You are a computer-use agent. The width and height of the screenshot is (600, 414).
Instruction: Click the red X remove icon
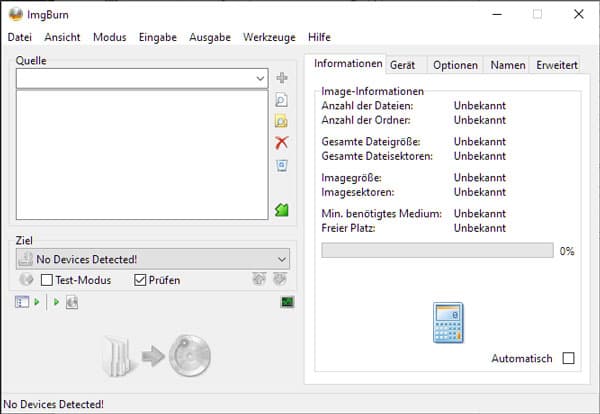(x=282, y=143)
